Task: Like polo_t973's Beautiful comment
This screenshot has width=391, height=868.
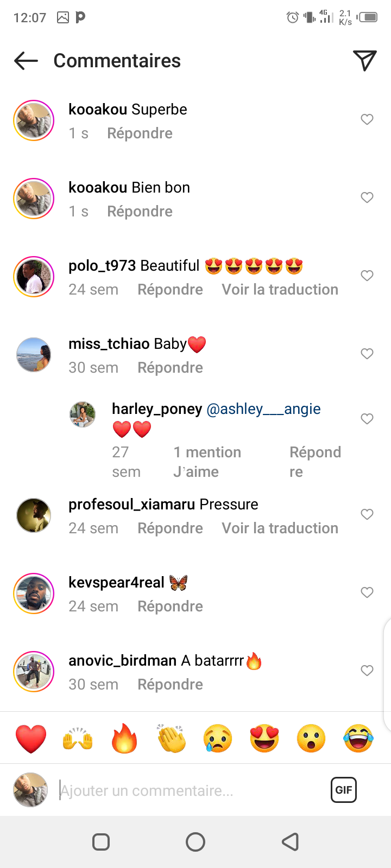Action: [x=367, y=276]
